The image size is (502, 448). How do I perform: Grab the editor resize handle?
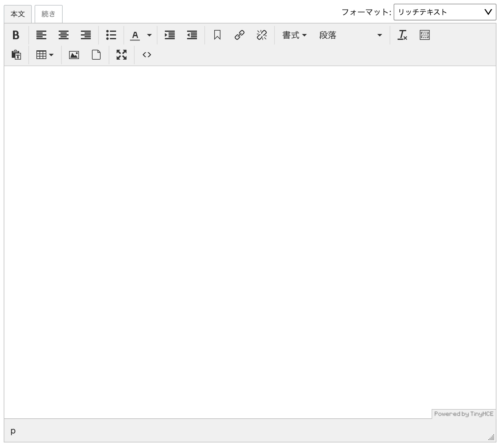point(492,437)
